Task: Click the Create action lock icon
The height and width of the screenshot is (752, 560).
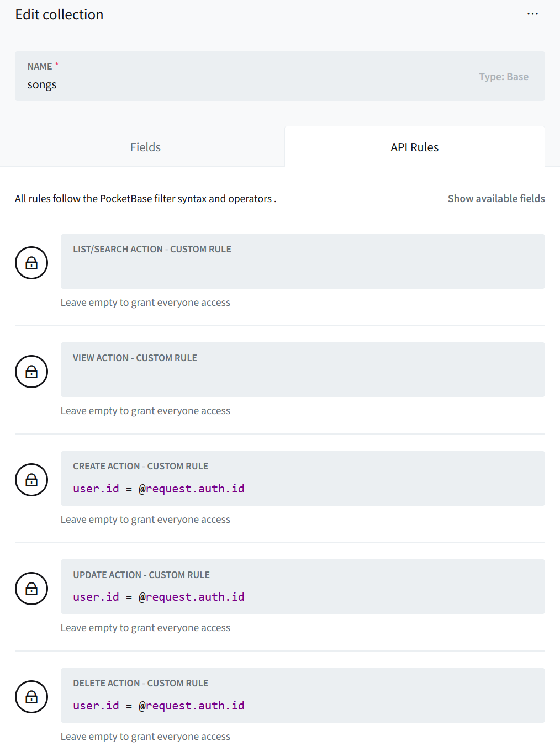Action: pos(31,479)
